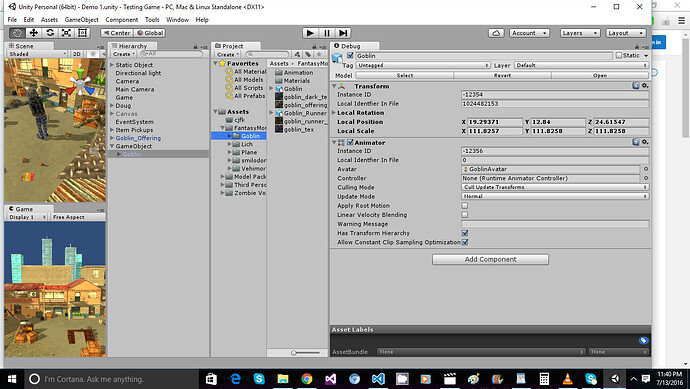Adjust the Project icon size slider
The width and height of the screenshot is (690, 389).
(x=306, y=352)
